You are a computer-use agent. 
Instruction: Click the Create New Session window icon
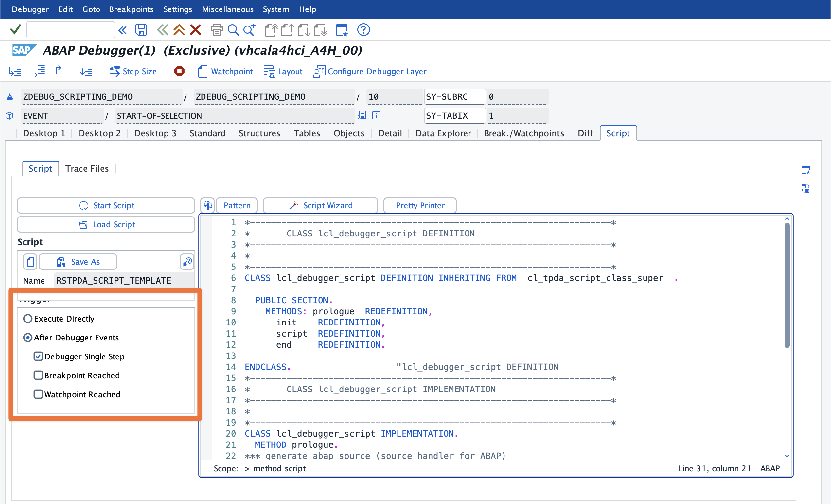pos(342,30)
